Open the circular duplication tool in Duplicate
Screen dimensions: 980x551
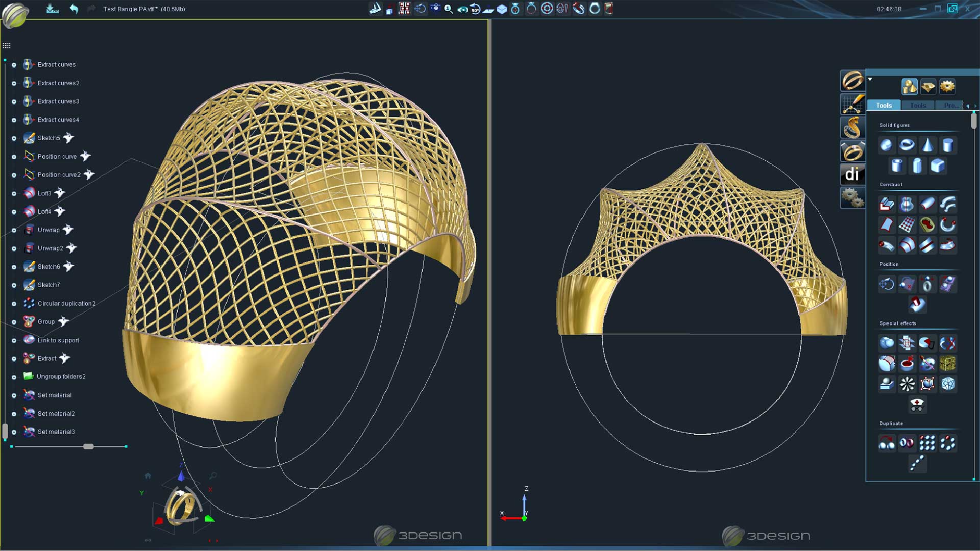tap(947, 443)
